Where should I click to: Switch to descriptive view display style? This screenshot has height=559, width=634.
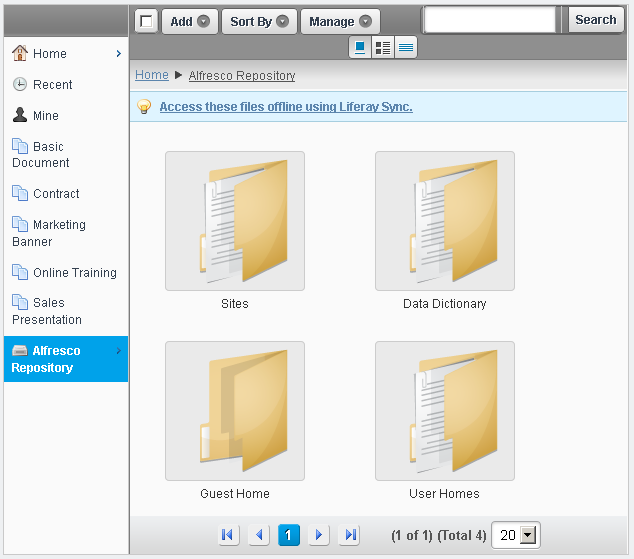click(383, 47)
